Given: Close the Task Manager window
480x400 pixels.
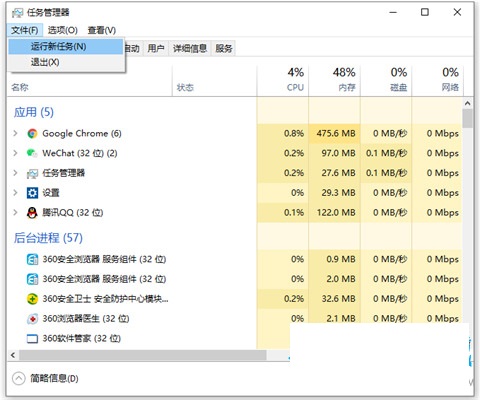Looking at the screenshot, I should (x=457, y=12).
